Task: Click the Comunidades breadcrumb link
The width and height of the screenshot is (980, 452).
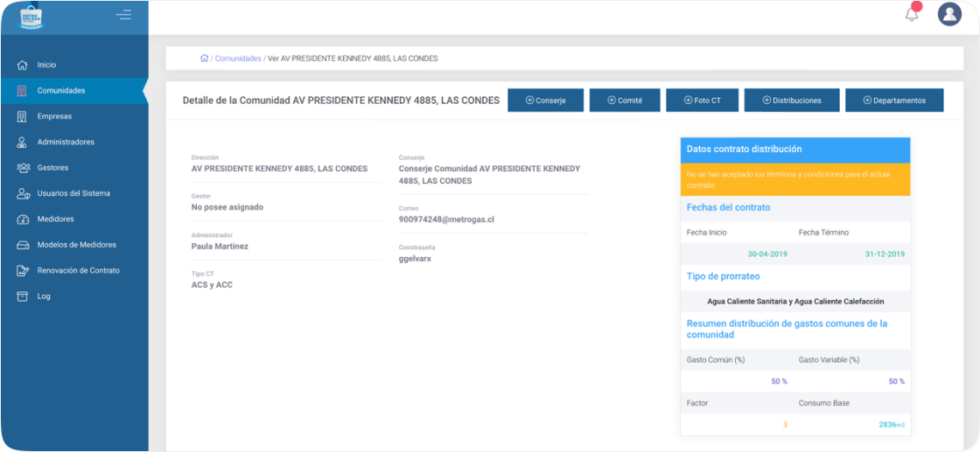Action: click(238, 58)
